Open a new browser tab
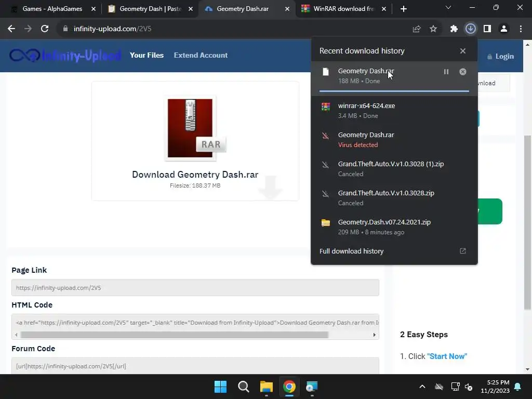 pyautogui.click(x=403, y=9)
